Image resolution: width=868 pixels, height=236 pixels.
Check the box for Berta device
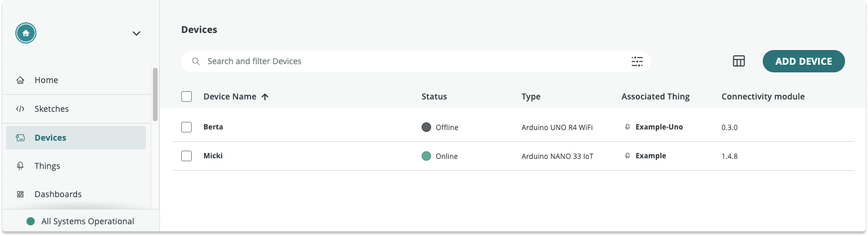click(x=186, y=127)
